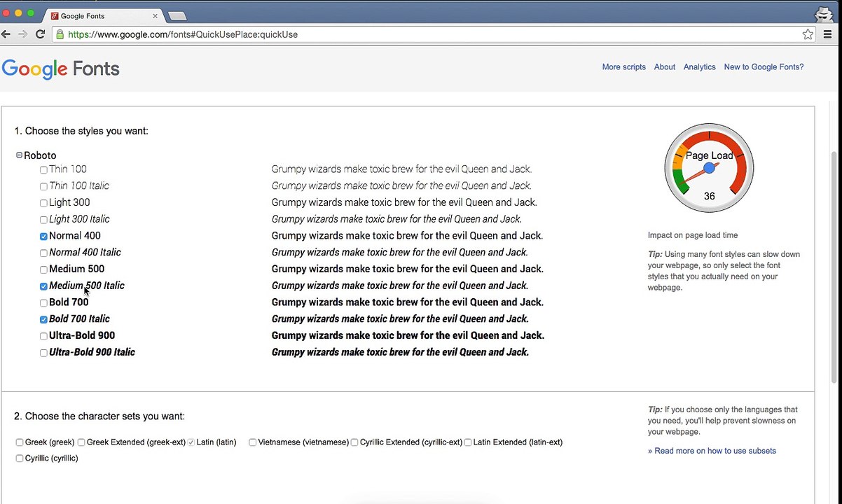Viewport: 842px width, 504px height.
Task: Click the incognito spy icon
Action: coord(824,14)
